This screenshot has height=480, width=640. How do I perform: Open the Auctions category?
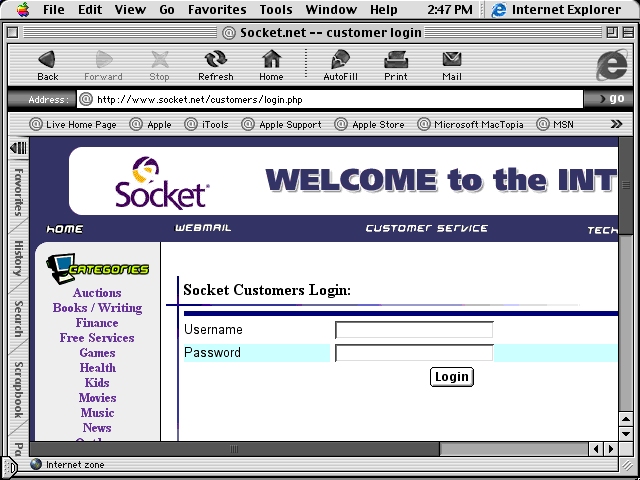(97, 293)
